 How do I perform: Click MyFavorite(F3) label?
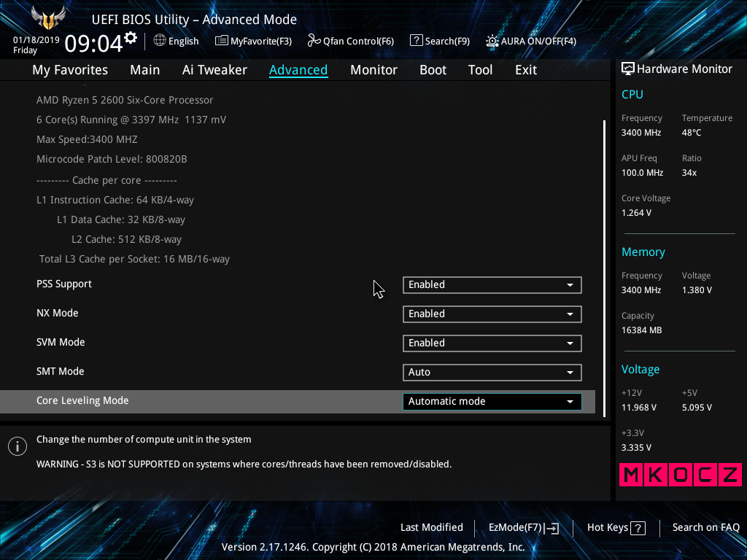(x=261, y=41)
